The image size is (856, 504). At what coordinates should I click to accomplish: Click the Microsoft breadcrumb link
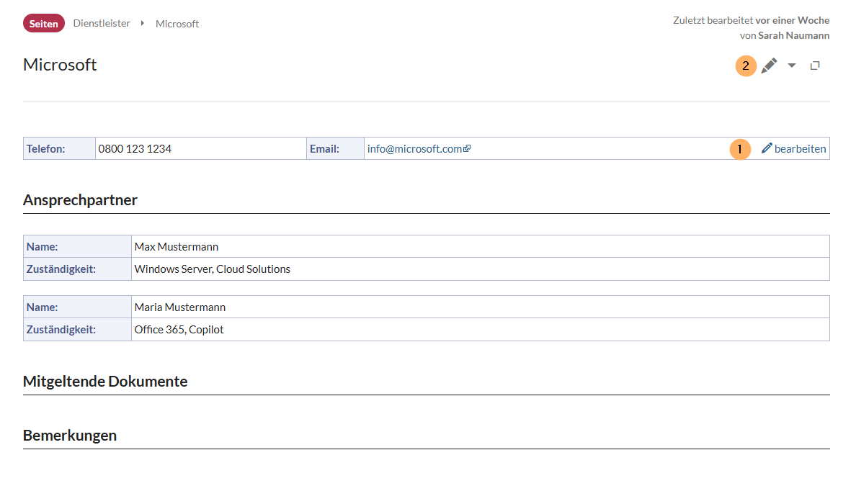pyautogui.click(x=177, y=24)
